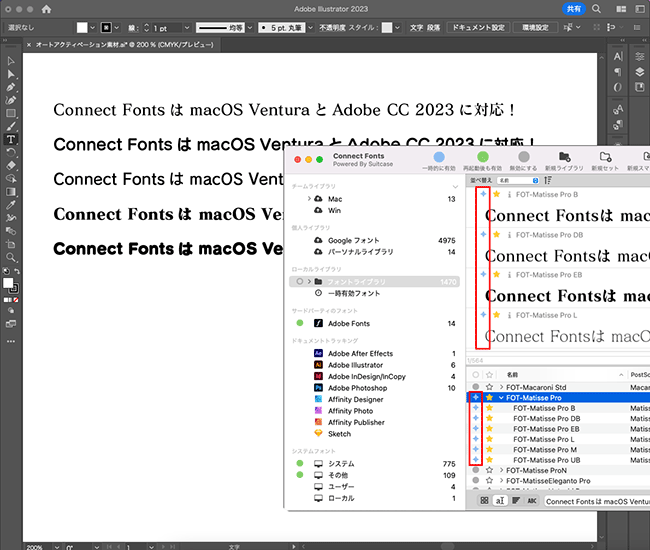Expand the FOT-Macaroni Std family
The height and width of the screenshot is (550, 650).
502,387
